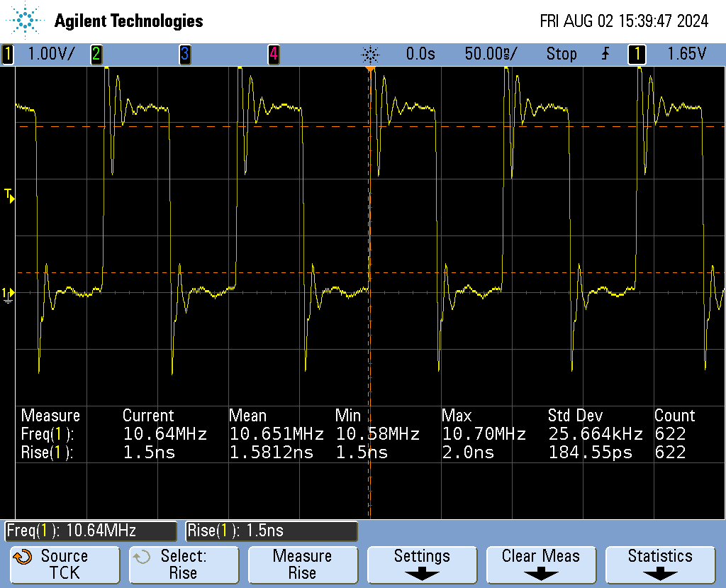This screenshot has height=588, width=726.
Task: Click the rising edge trigger slope icon
Action: pyautogui.click(x=605, y=54)
